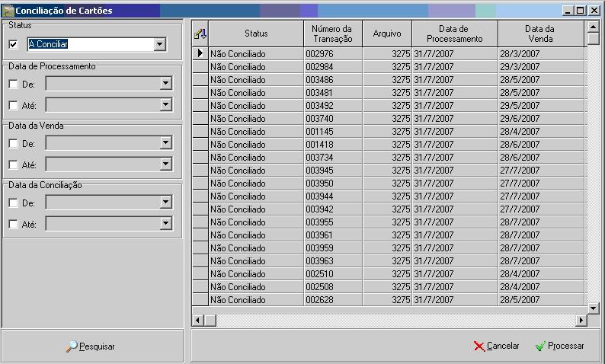The width and height of the screenshot is (605, 364).
Task: Open Data da Conciliação De date dropdown
Action: pyautogui.click(x=166, y=202)
